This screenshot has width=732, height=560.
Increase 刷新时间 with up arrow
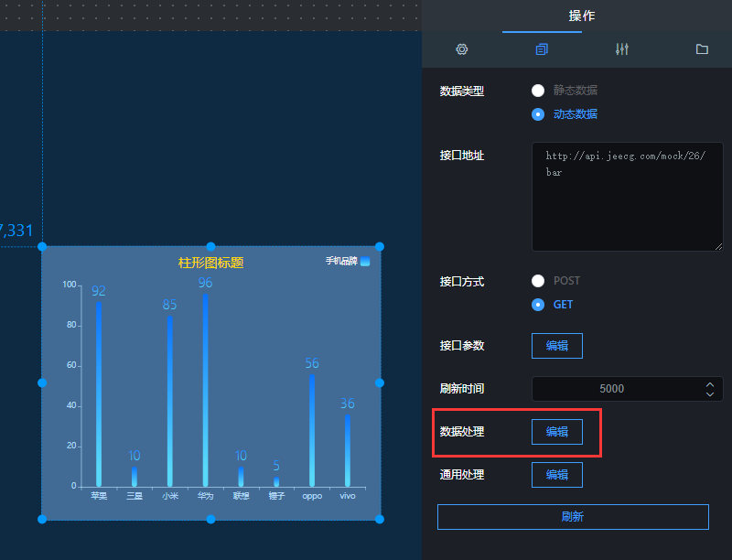710,384
